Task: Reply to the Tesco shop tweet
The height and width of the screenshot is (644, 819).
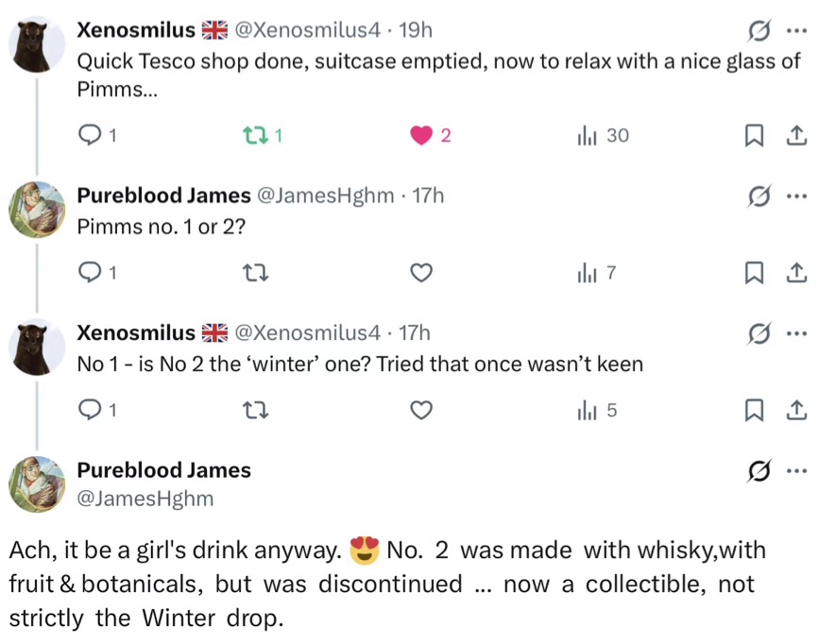Action: pos(89,136)
